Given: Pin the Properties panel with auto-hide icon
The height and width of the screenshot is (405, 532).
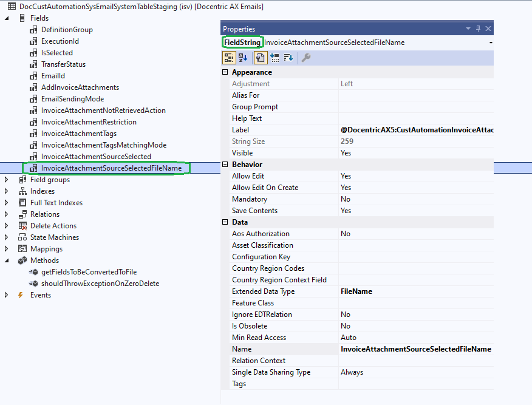Looking at the screenshot, I should tap(478, 29).
